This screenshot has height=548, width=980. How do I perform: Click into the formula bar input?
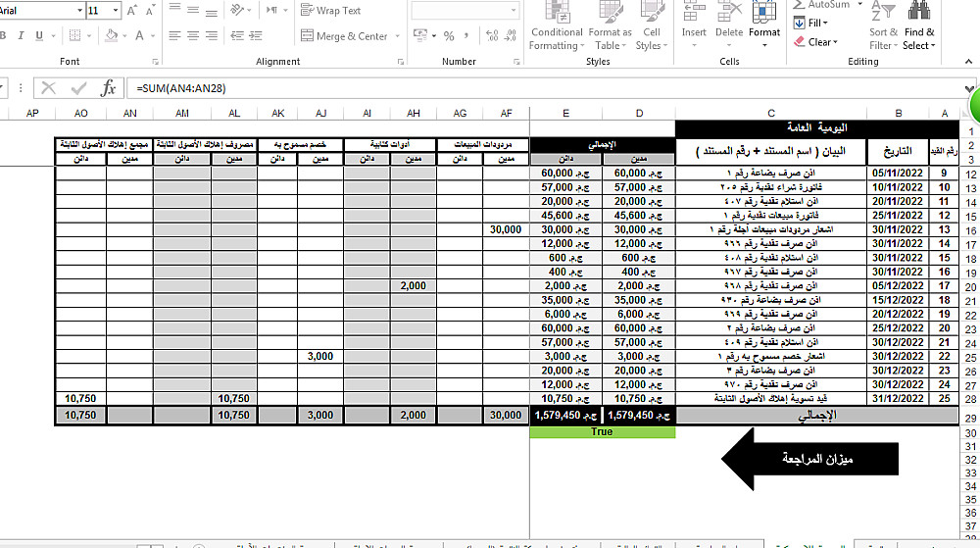(x=544, y=88)
